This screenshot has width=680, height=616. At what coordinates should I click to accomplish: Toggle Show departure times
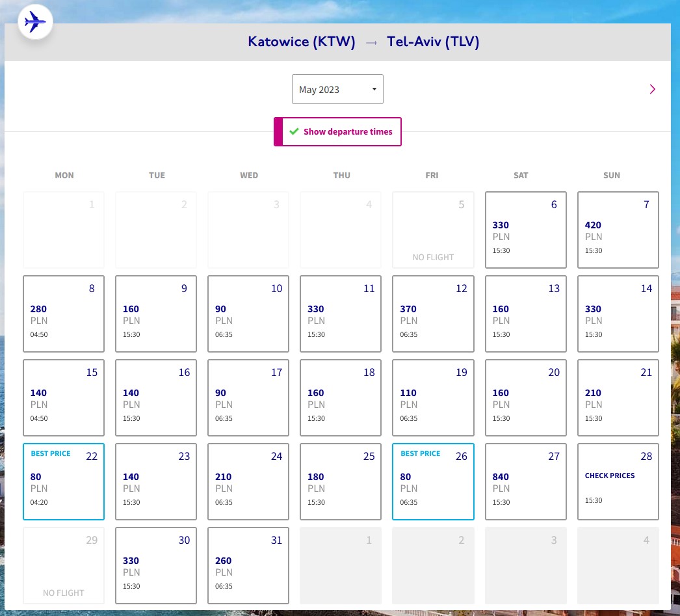(337, 132)
